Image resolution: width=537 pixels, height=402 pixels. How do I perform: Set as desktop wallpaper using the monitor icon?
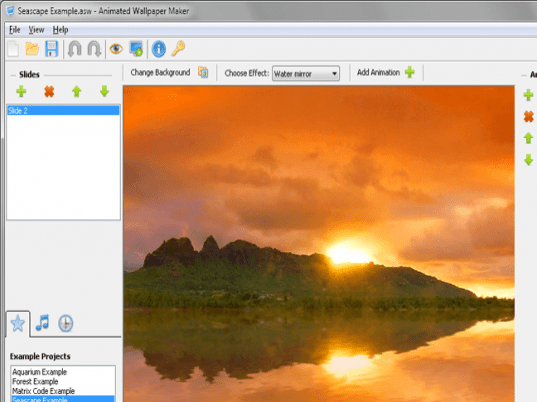(136, 49)
